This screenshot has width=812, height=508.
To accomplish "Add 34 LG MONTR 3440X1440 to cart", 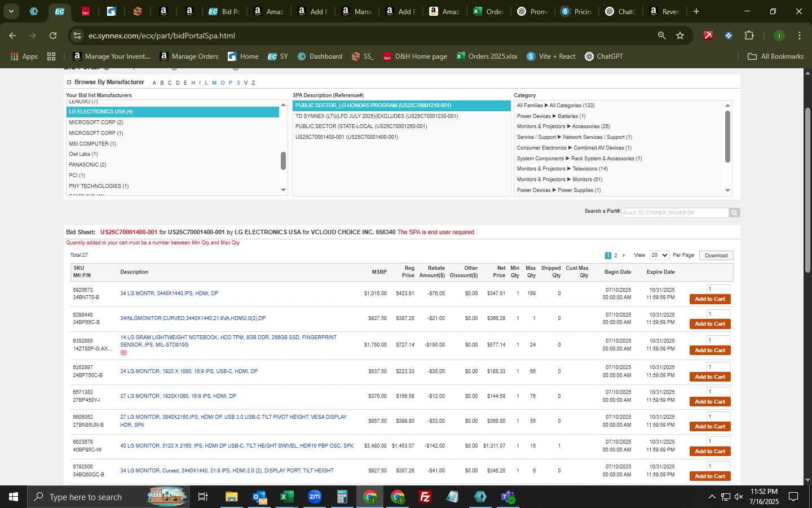I will [710, 299].
